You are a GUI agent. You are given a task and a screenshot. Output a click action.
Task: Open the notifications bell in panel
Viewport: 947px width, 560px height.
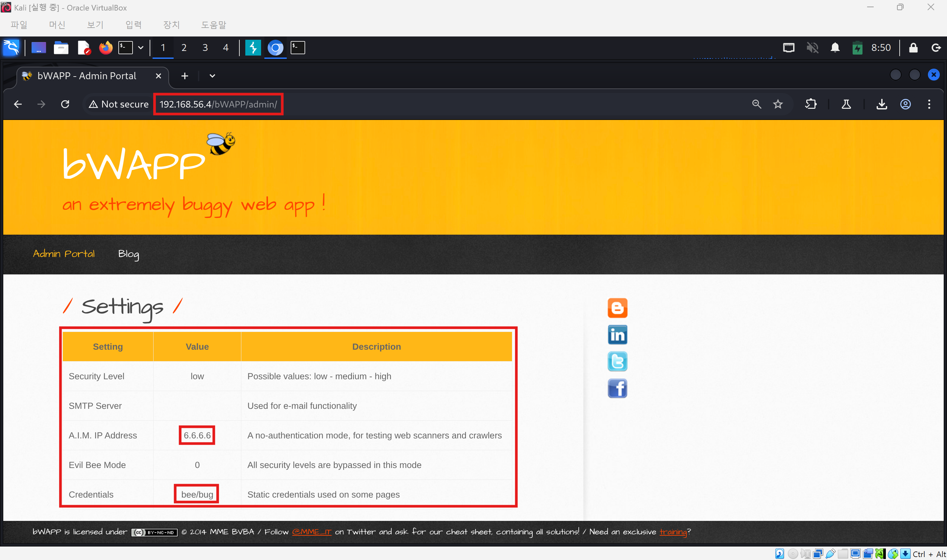click(835, 48)
